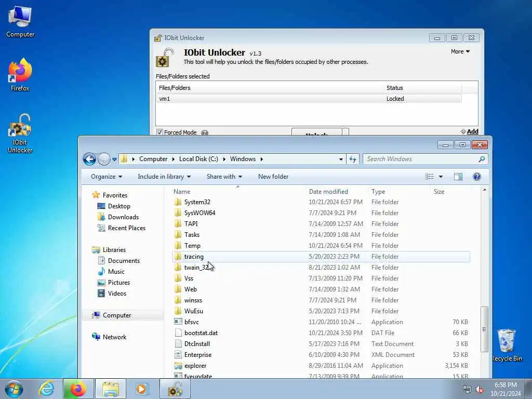Click the Computer breadcrumb segment

coord(153,159)
